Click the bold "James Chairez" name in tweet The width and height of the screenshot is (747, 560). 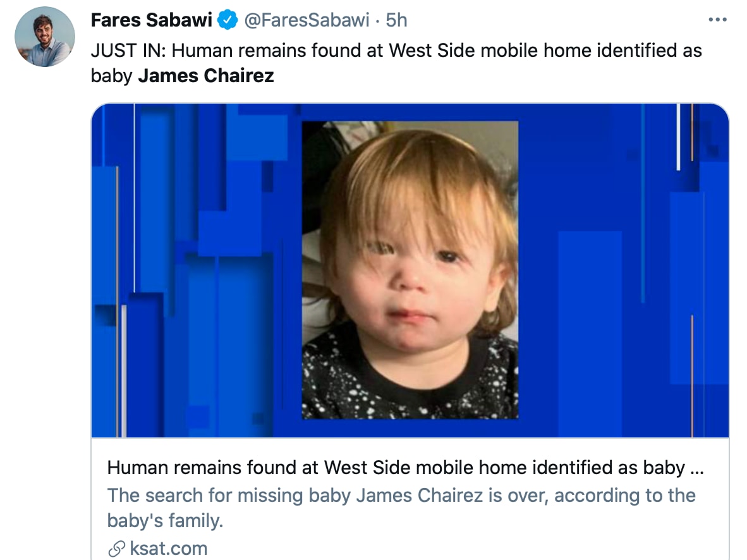tap(206, 76)
